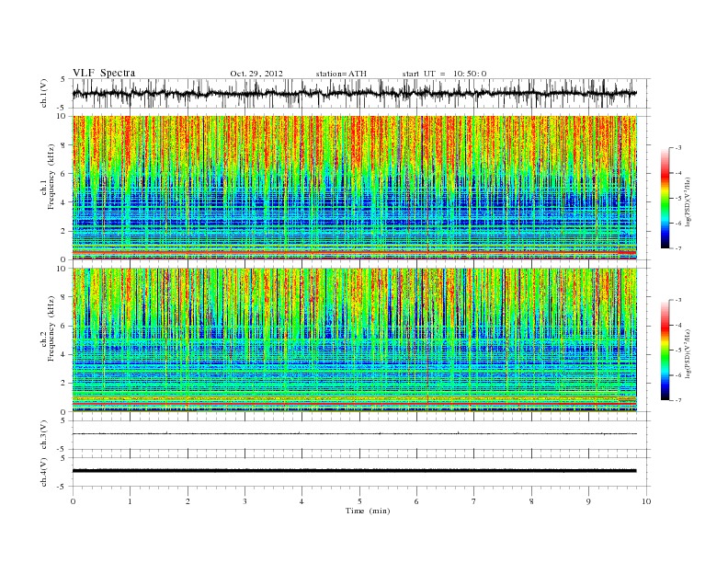This screenshot has width=728, height=563.
Task: Click the time axis end tick label "10"
Action: [646, 501]
